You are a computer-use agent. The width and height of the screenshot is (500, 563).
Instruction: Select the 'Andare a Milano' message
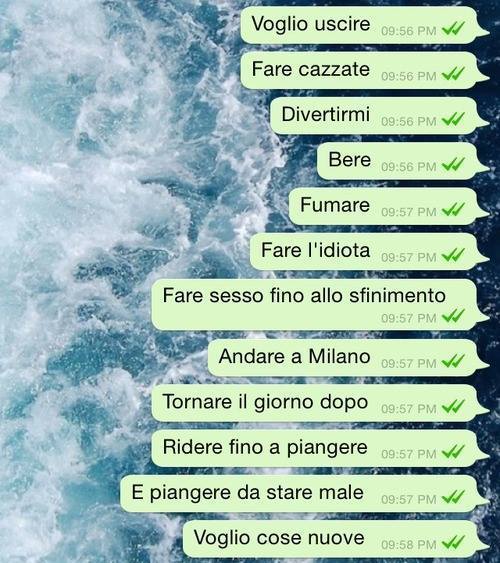(345, 358)
